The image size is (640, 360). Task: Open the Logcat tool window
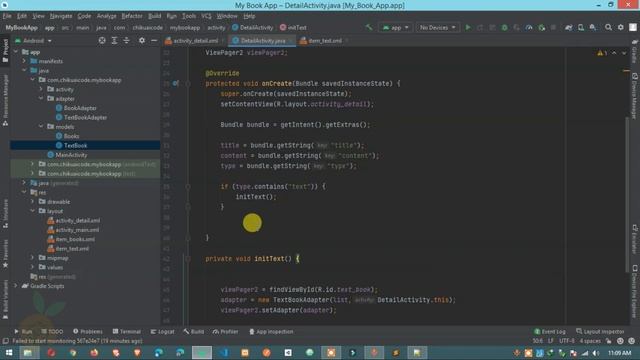tap(162, 331)
